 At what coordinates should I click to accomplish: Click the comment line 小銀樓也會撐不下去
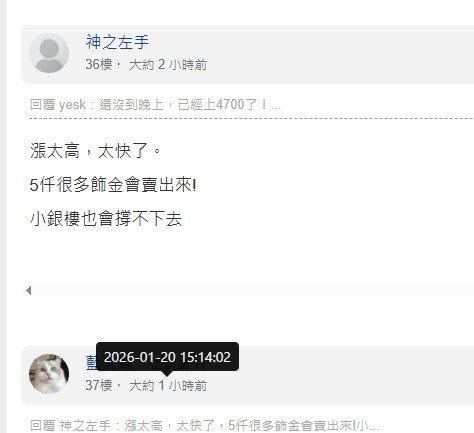click(x=106, y=219)
